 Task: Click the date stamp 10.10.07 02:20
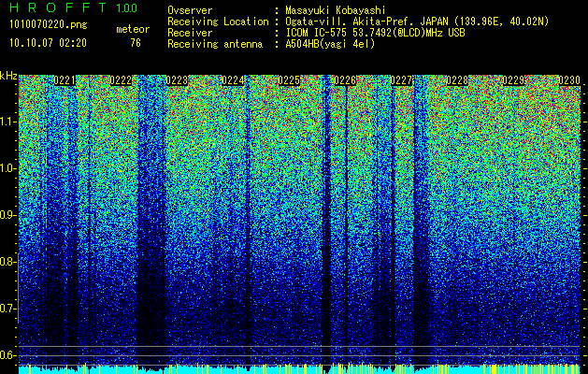pos(48,43)
